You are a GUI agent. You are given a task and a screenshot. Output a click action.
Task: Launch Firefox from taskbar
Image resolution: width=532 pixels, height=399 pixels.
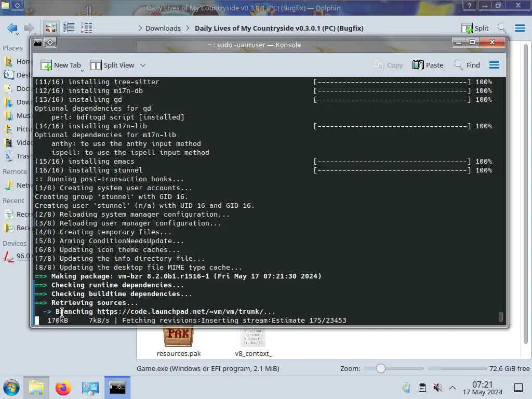63,388
